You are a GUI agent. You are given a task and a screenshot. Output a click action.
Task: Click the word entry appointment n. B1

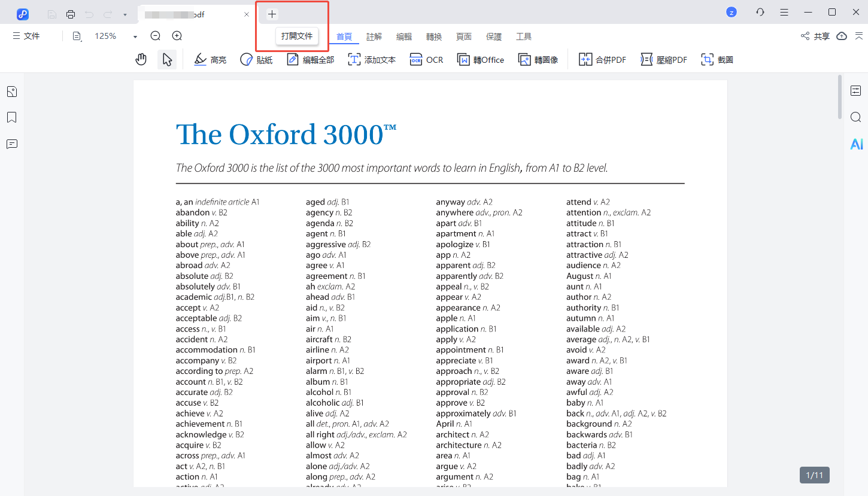[x=470, y=350]
